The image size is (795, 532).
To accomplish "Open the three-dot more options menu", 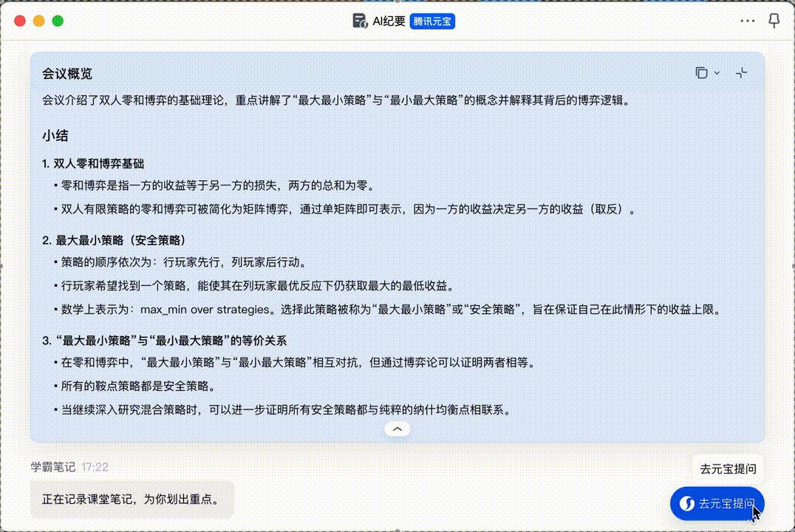I will pos(748,21).
